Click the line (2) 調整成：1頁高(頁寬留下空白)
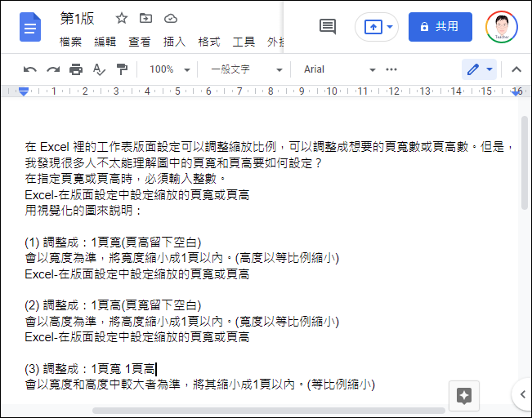532x418 pixels. 113,305
